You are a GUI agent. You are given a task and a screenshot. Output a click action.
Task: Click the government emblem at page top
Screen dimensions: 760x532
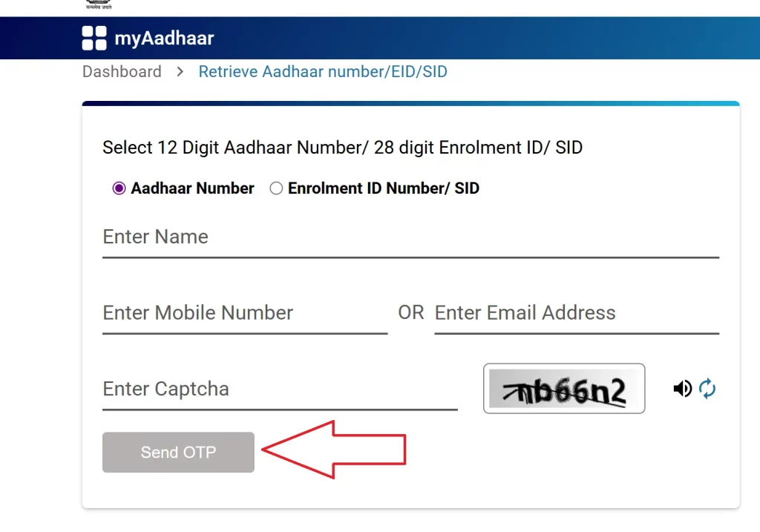tap(99, 4)
